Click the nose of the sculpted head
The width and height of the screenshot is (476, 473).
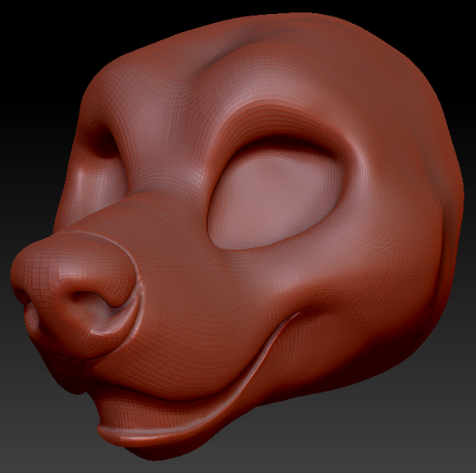pos(73,296)
